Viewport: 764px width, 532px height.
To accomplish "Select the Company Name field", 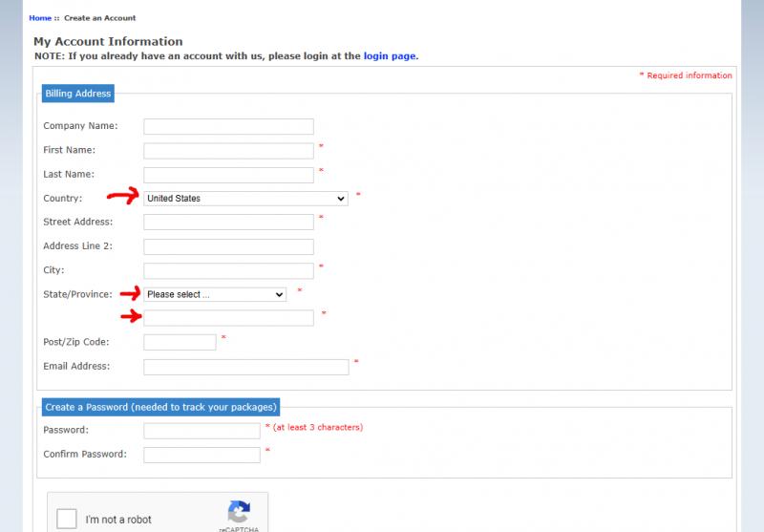I will [x=228, y=126].
